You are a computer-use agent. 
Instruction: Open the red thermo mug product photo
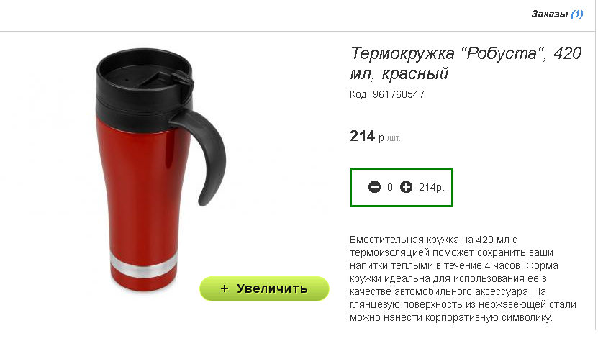point(160,170)
